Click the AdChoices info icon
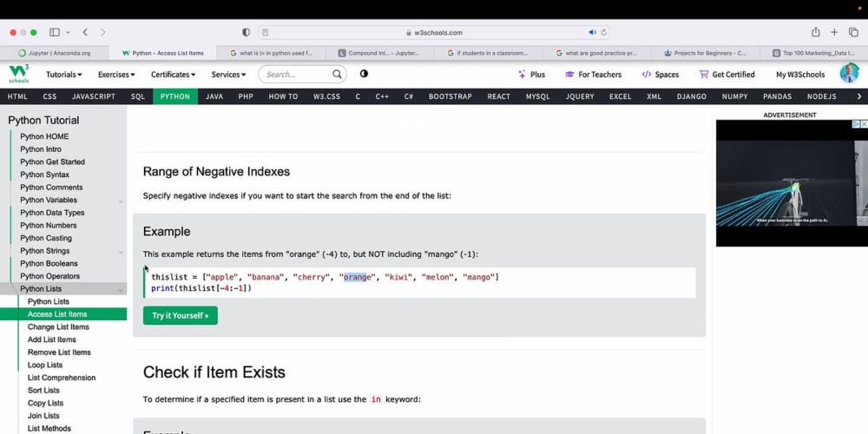The width and height of the screenshot is (868, 434). coord(856,124)
